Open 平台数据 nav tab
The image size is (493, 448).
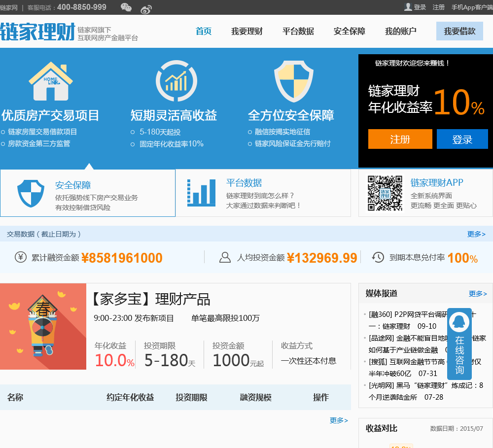pos(298,31)
